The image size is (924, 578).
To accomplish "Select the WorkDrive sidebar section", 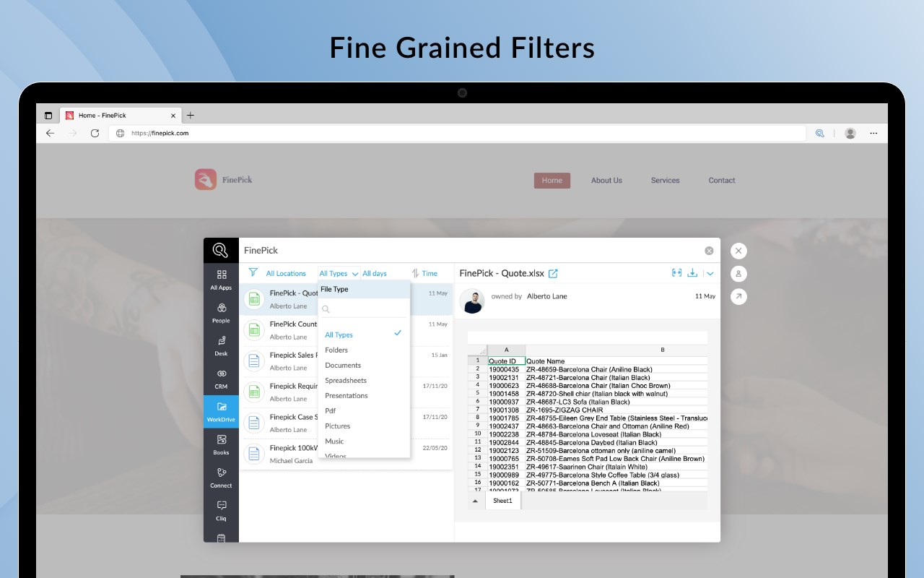I will 221,412.
